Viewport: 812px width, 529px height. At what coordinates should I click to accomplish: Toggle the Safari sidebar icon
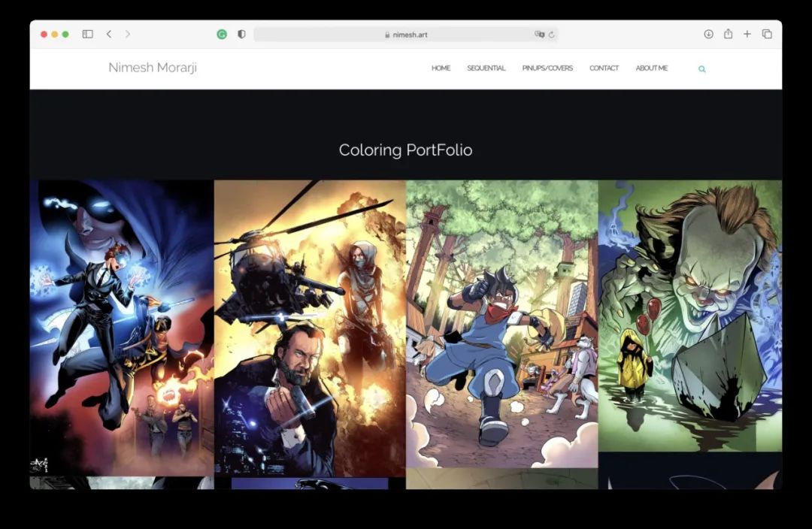pyautogui.click(x=87, y=34)
